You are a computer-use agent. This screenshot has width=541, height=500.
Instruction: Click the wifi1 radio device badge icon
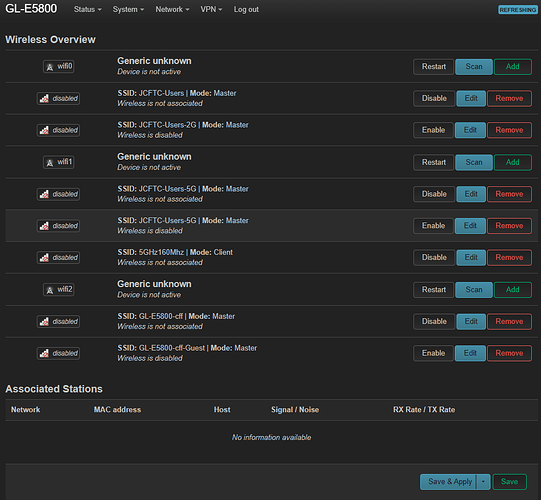coord(59,162)
